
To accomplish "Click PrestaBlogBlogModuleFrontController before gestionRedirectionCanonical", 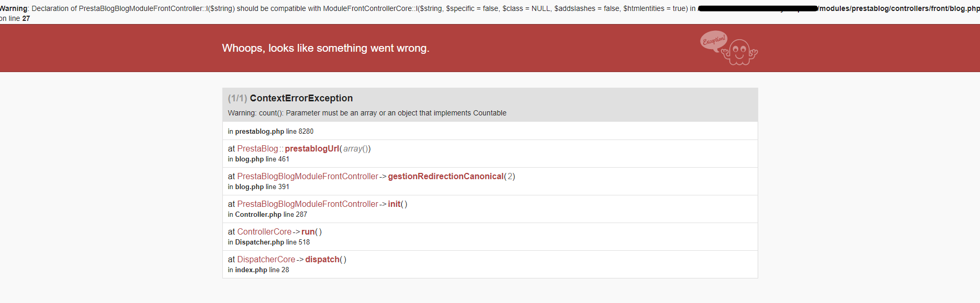I will (x=308, y=177).
